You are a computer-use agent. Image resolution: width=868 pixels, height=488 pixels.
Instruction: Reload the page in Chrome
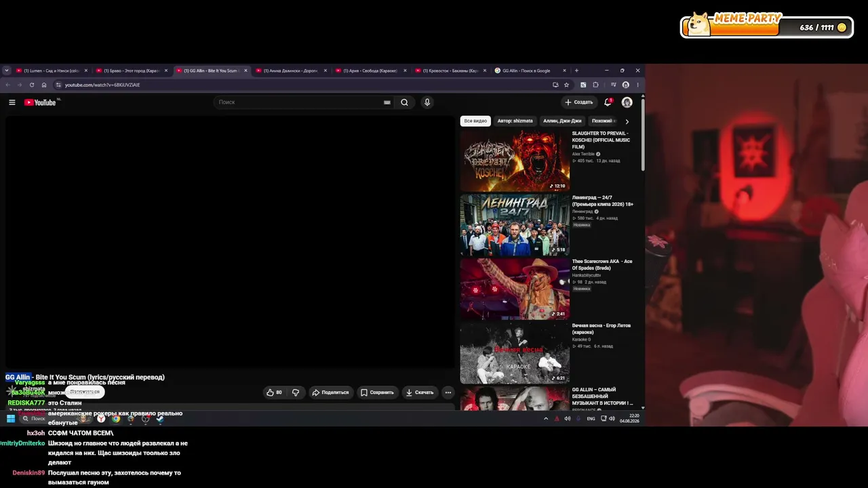[31, 85]
